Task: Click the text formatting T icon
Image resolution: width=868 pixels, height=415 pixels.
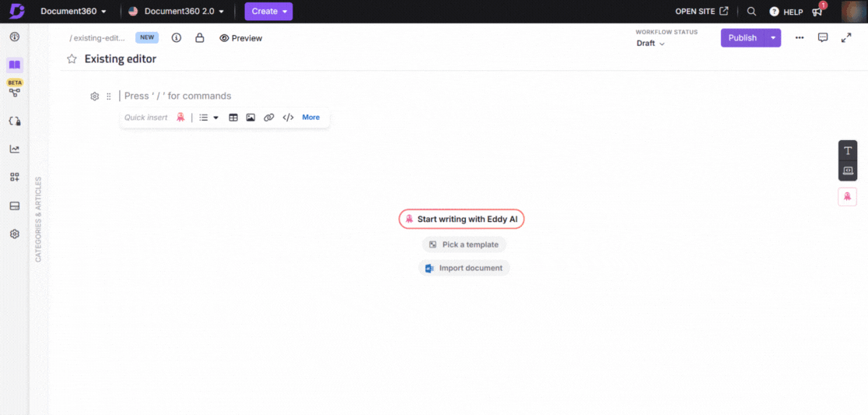Action: tap(848, 151)
